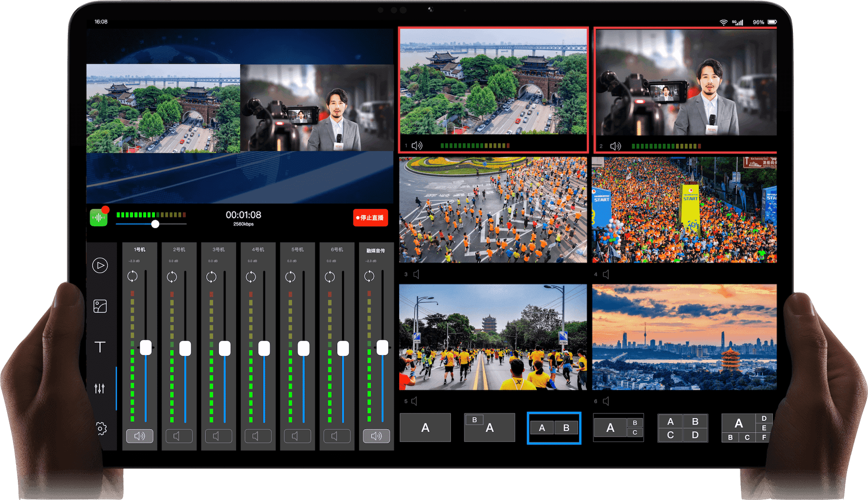Click the sync icon on channel 1号机

(133, 276)
